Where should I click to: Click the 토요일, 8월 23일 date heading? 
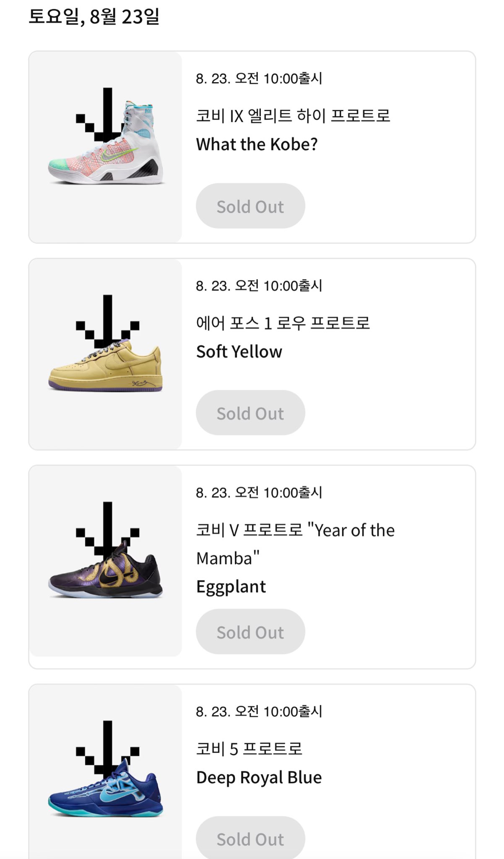(94, 17)
